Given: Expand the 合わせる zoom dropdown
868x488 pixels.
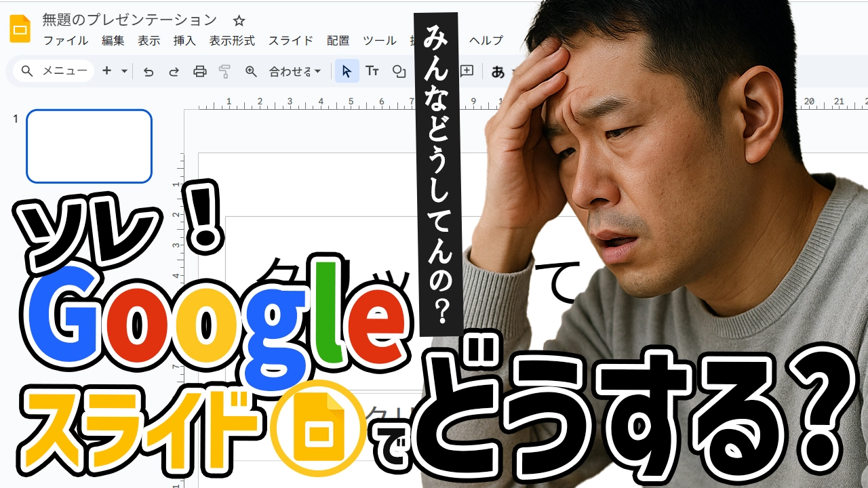Looking at the screenshot, I should 295,71.
